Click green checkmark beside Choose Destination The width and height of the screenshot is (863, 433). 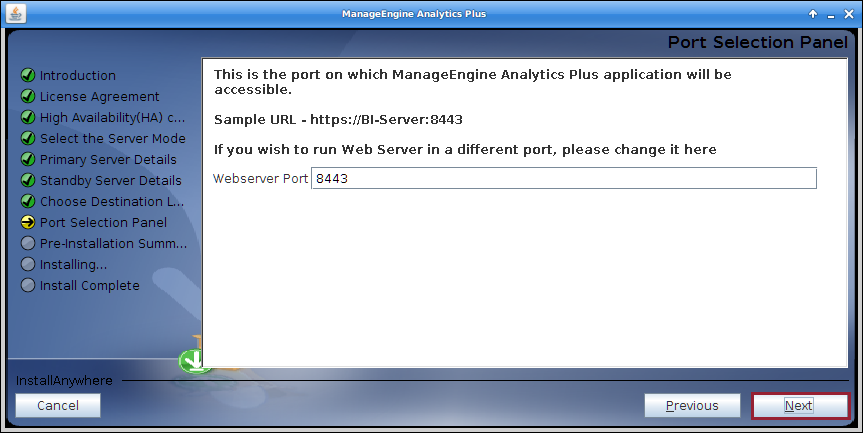click(28, 201)
